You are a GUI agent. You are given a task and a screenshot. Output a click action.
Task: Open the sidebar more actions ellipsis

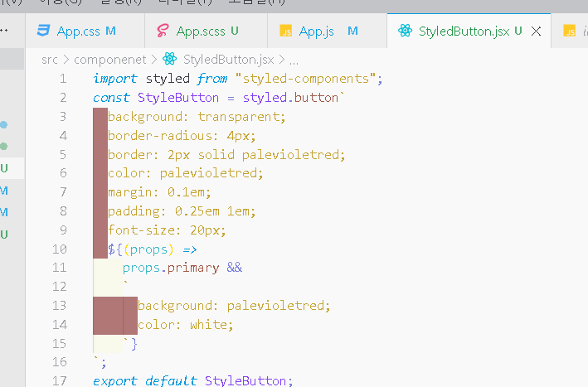[x=4, y=30]
